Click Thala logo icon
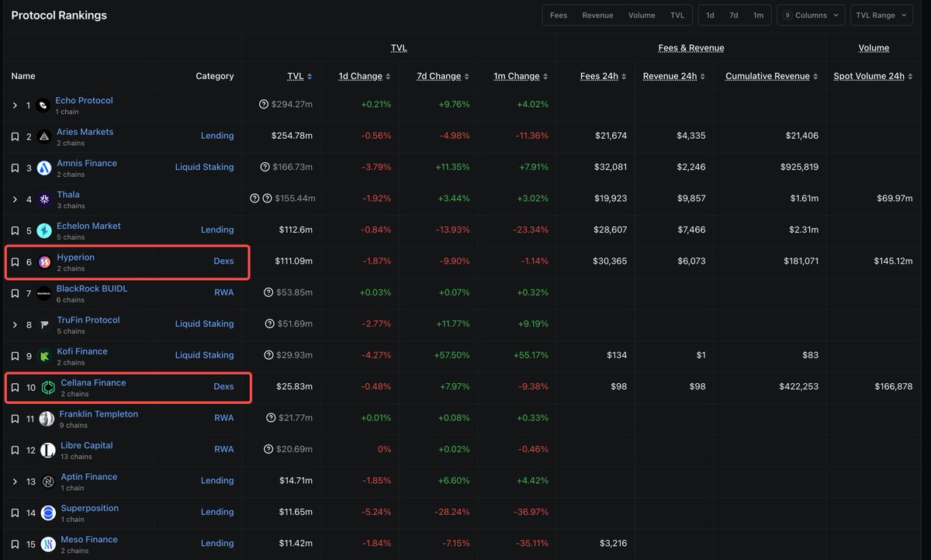This screenshot has width=931, height=560. click(44, 200)
